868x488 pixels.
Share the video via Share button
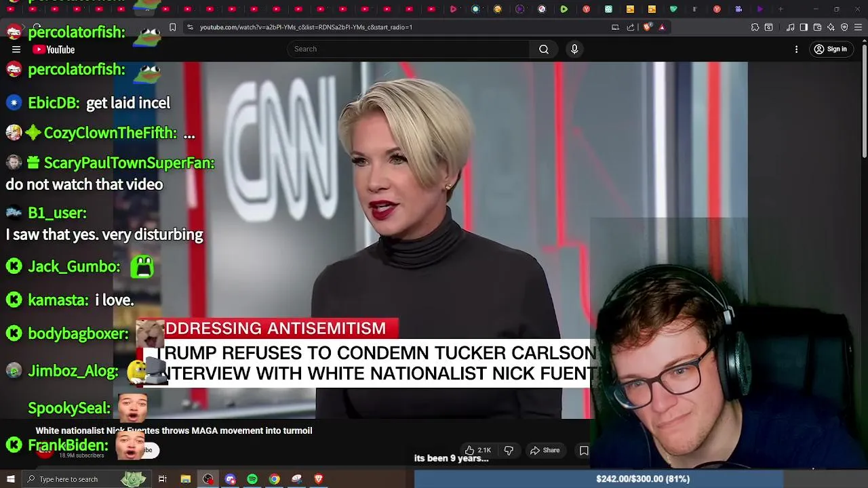[x=545, y=450]
